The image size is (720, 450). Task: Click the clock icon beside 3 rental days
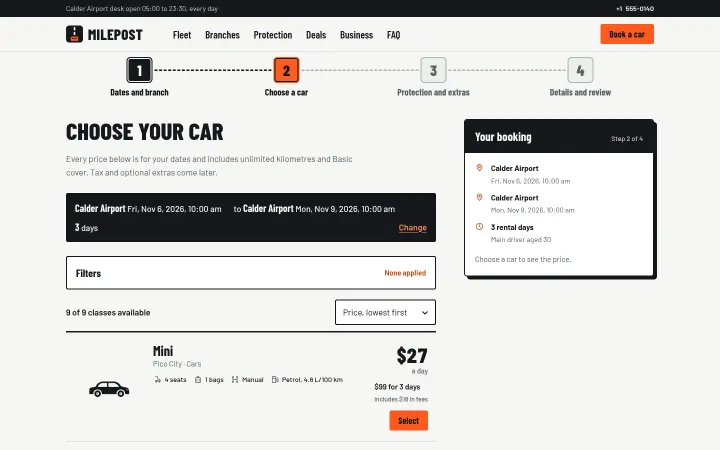pyautogui.click(x=479, y=227)
